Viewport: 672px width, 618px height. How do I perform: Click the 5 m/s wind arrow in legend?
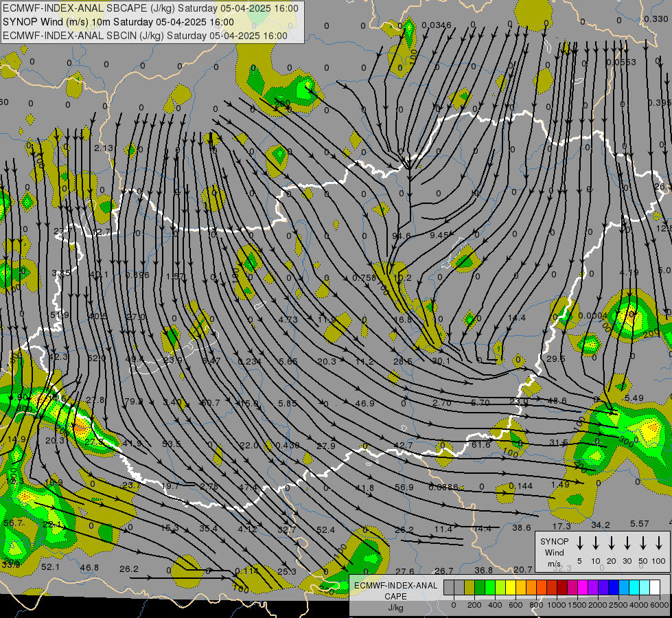point(580,543)
